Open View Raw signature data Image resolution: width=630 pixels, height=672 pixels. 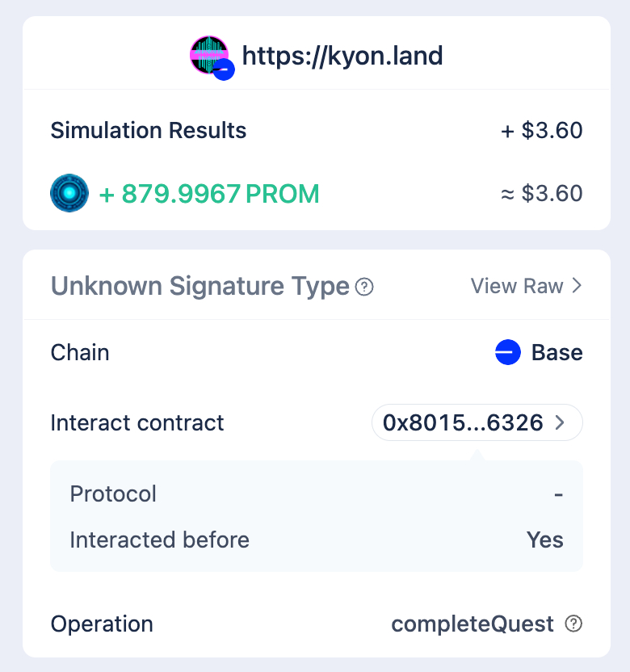click(x=517, y=286)
